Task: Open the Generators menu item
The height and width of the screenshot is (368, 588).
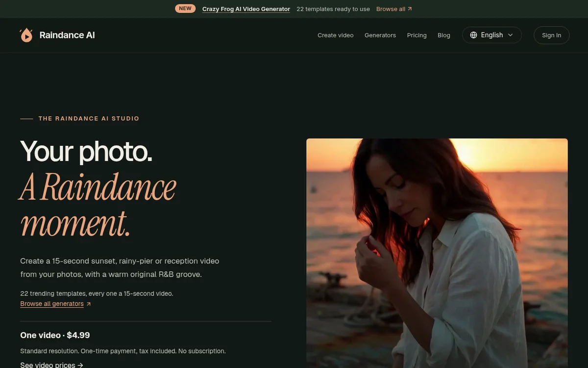Action: (x=380, y=35)
